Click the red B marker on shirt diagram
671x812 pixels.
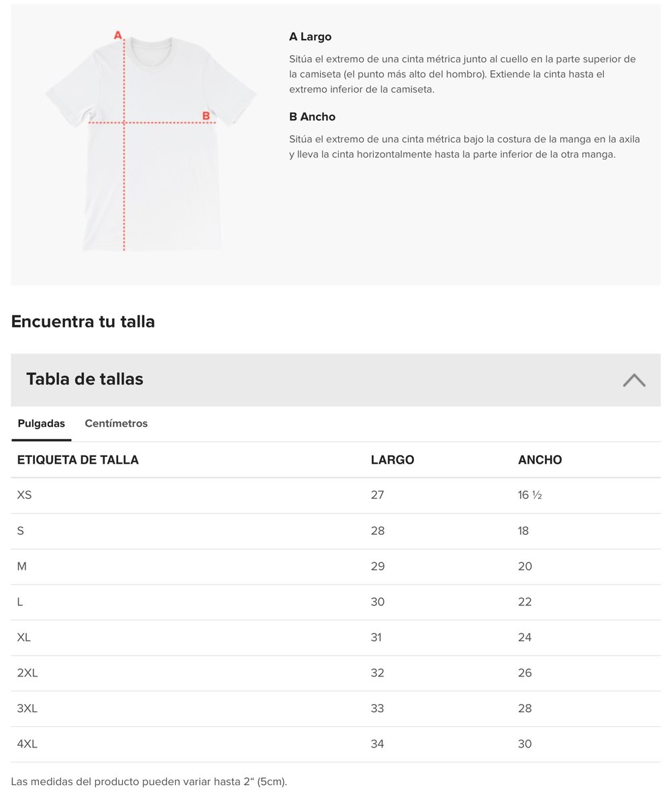click(x=206, y=116)
